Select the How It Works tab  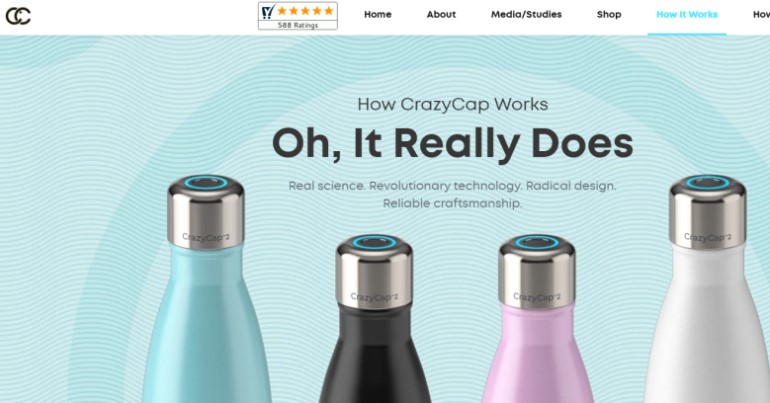pyautogui.click(x=687, y=15)
